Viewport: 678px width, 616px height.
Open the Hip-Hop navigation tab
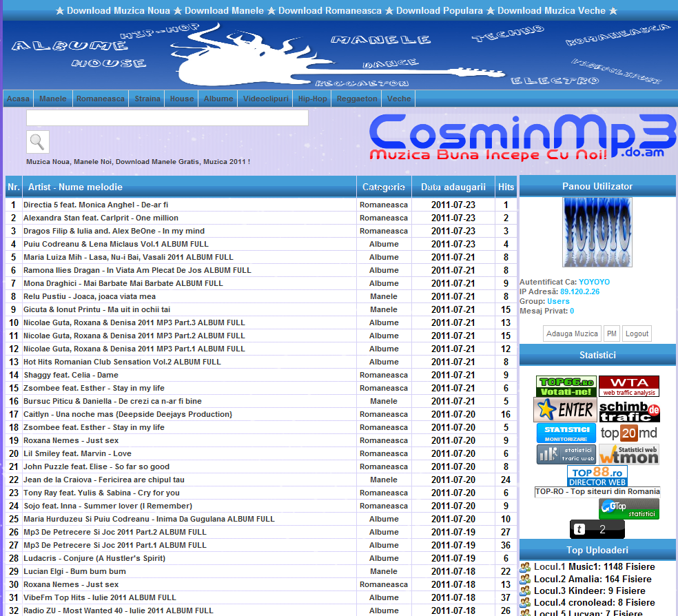313,99
